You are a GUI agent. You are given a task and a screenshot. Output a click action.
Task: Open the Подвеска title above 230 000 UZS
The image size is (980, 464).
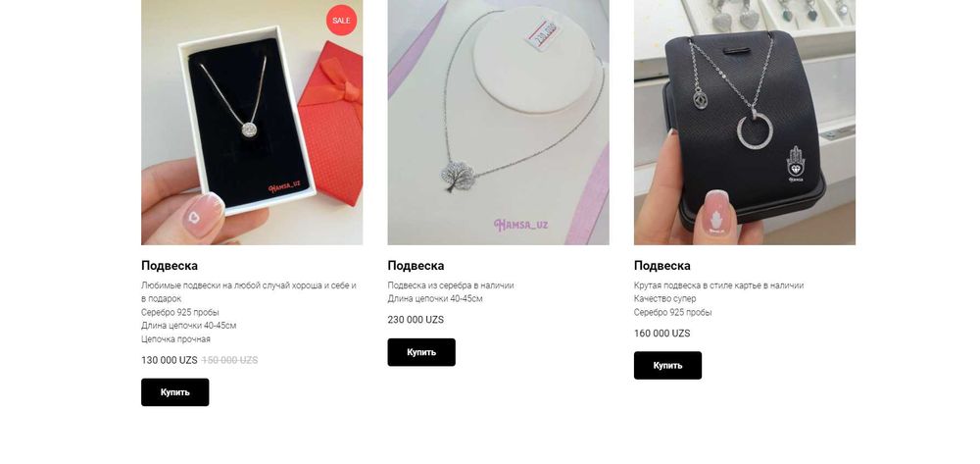pyautogui.click(x=416, y=265)
